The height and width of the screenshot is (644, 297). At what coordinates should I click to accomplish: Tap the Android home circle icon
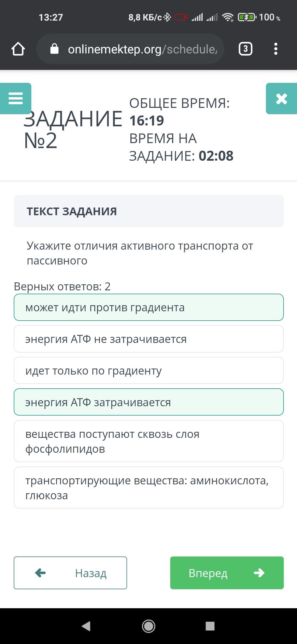coord(148,626)
